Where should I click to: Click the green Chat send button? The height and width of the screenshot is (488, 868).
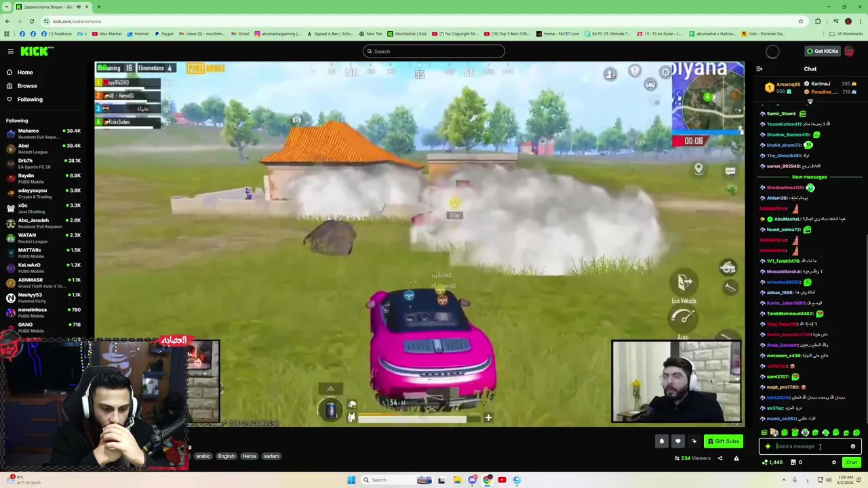(852, 462)
